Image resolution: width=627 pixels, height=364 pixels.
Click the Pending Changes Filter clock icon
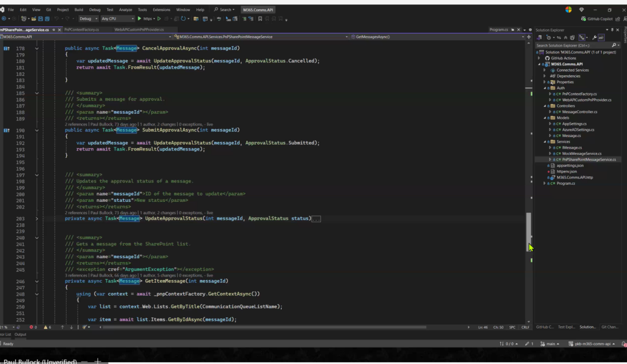tap(549, 37)
